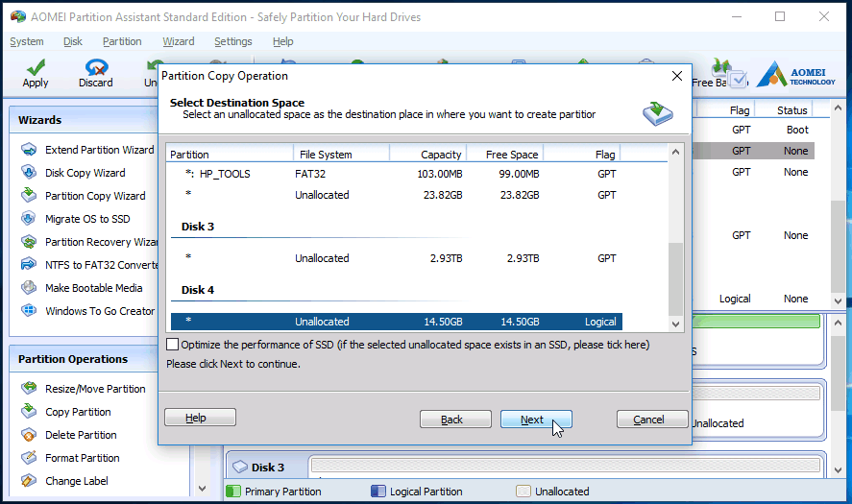Click the Capacity column header
852x504 pixels.
(x=428, y=155)
